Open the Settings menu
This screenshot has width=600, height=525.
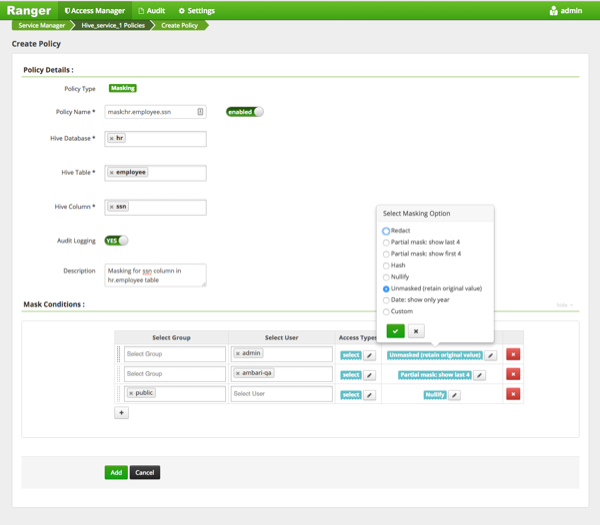tap(196, 10)
